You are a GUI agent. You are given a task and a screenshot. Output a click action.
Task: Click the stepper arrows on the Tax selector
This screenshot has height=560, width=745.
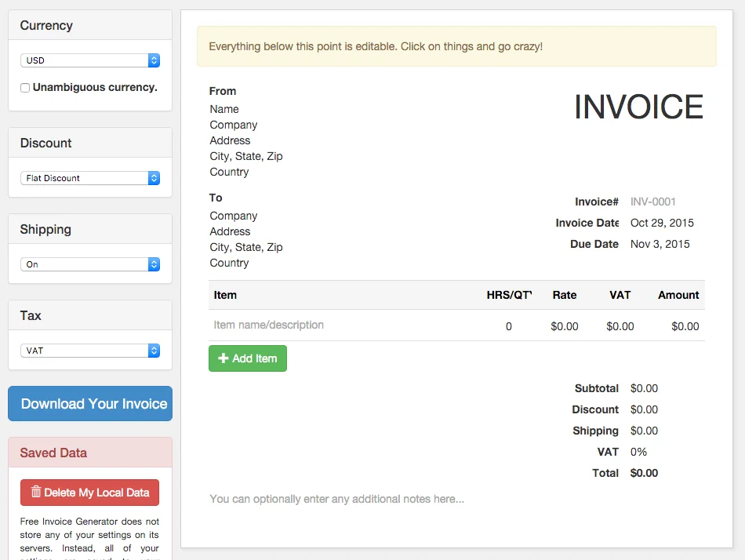154,350
